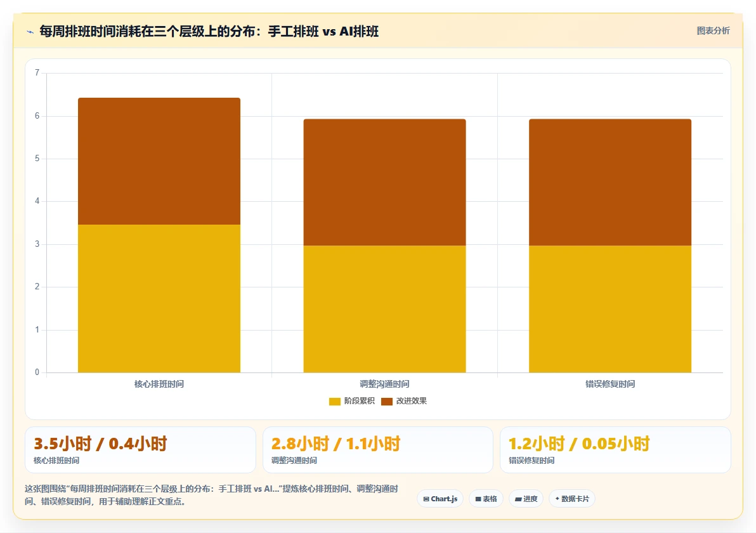Click the yellow bar segment for 核心排班时间
Screen dimensions: 756x533
(x=159, y=299)
